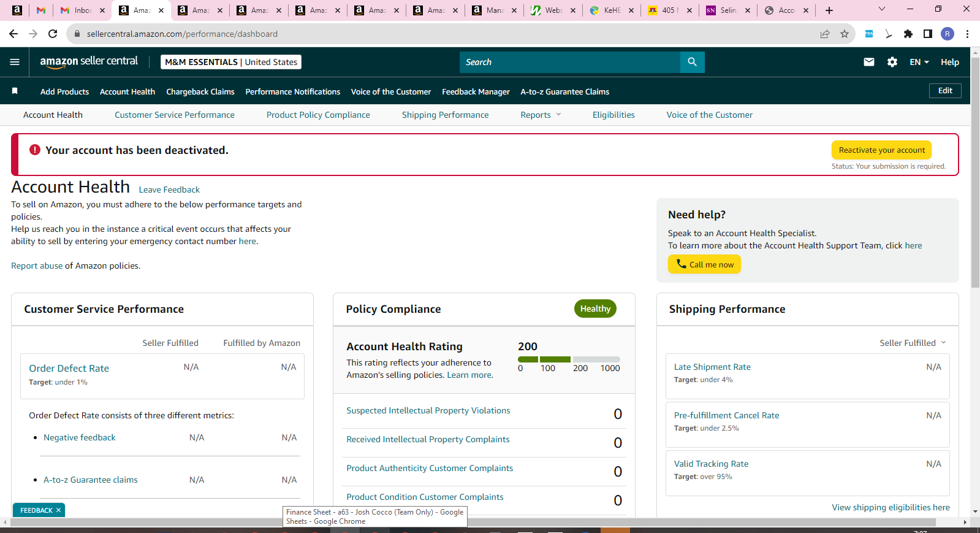
Task: Switch to the Inbox Gmail tab
Action: click(83, 10)
